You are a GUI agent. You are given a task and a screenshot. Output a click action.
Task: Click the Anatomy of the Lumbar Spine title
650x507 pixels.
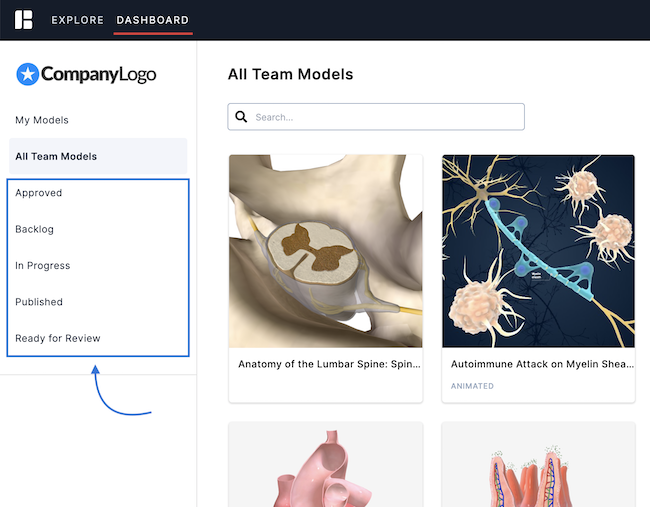[x=329, y=364]
